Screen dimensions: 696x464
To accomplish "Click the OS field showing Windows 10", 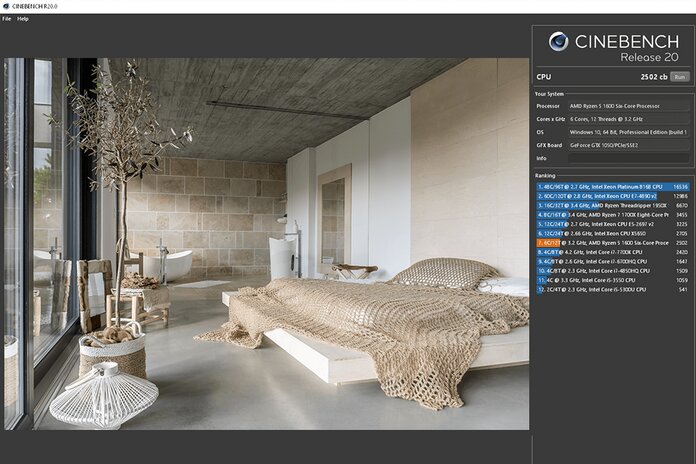I will click(628, 132).
